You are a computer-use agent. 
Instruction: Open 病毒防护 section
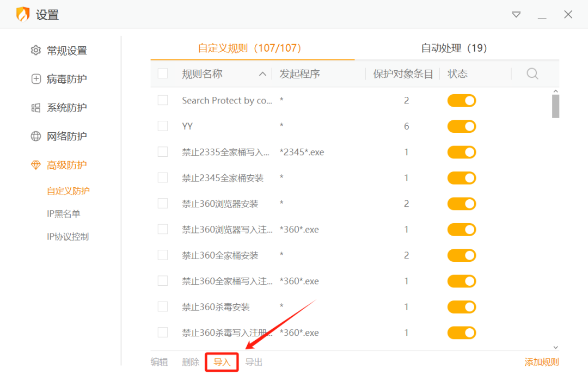pos(67,79)
